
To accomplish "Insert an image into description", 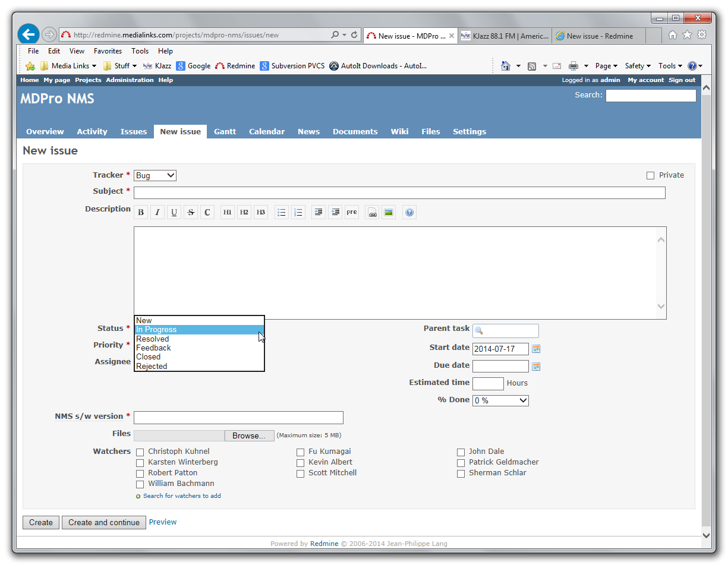I will [x=389, y=212].
